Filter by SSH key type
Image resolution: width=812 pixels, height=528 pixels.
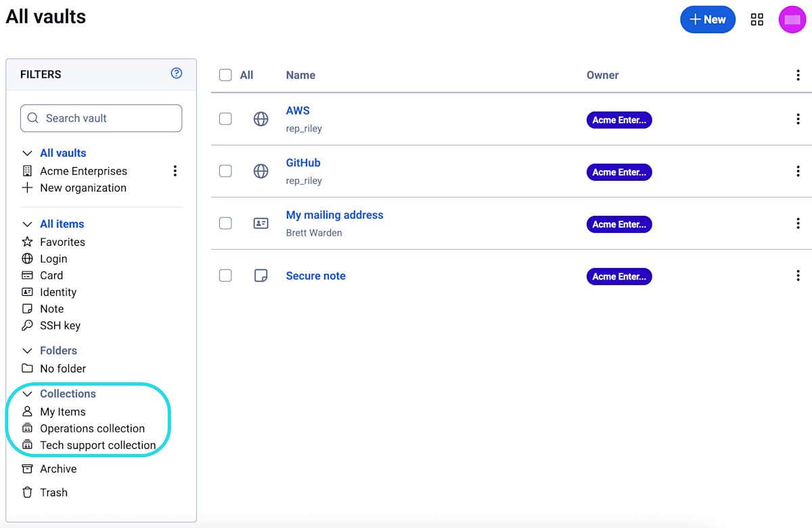[60, 326]
